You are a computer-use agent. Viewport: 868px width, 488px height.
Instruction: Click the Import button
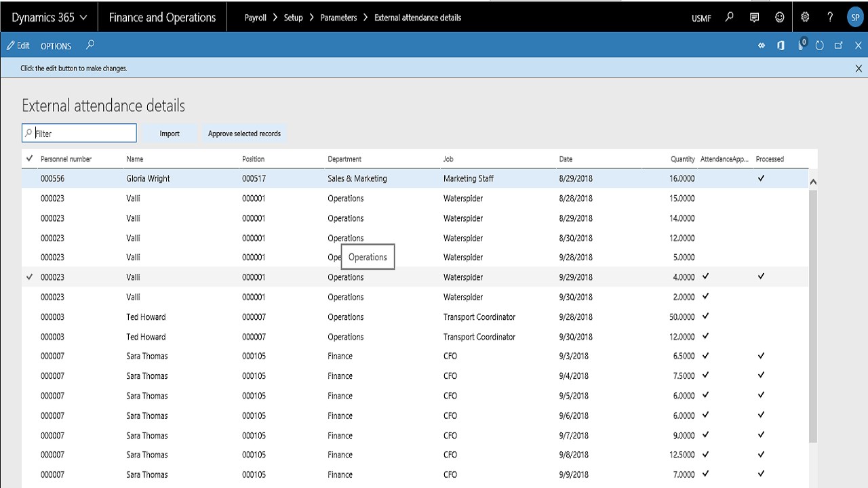[x=170, y=134]
